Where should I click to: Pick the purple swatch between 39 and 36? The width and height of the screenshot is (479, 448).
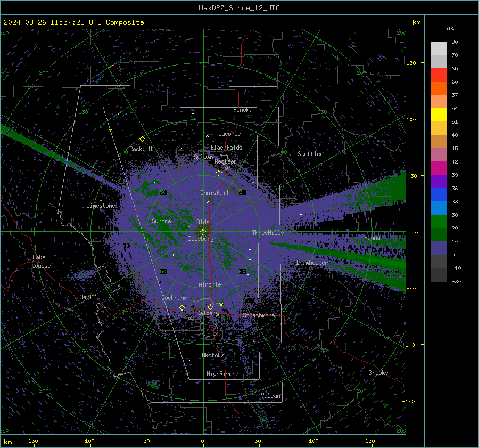[439, 182]
